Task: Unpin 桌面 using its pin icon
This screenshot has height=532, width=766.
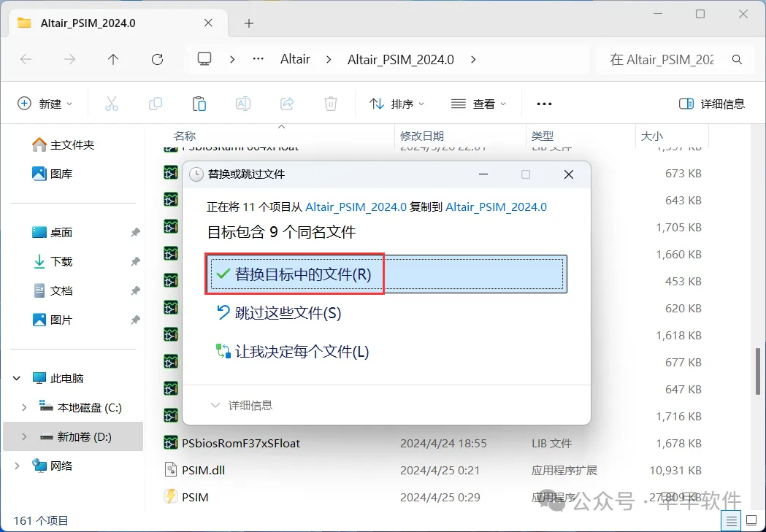Action: coord(135,232)
